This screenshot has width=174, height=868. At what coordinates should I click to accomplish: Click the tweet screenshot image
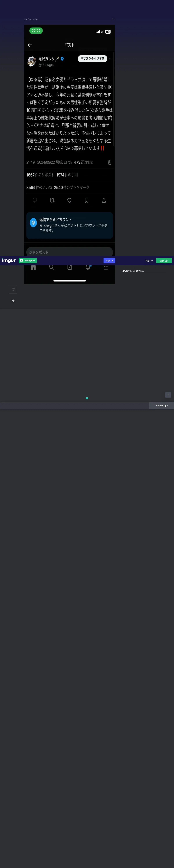point(70,154)
